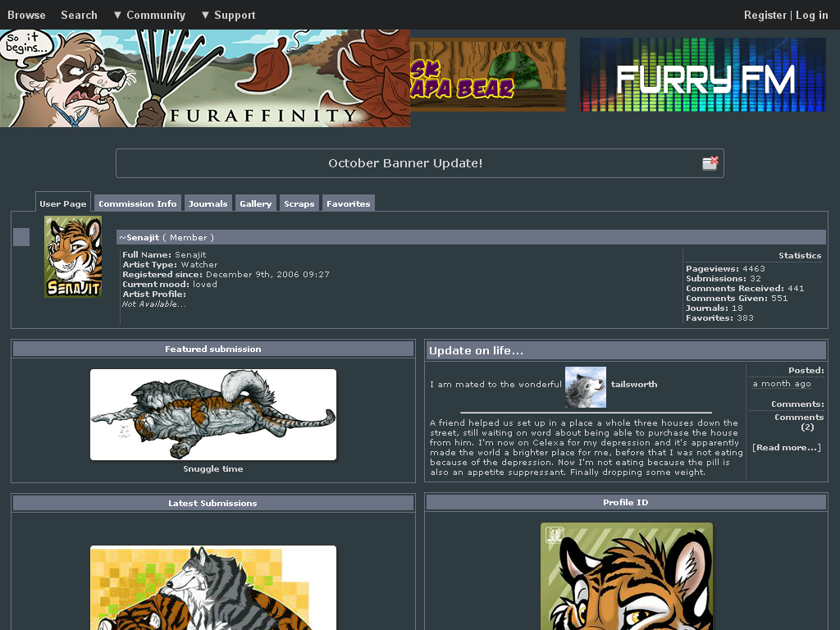Click the October Banner Update! headline
The image size is (840, 630).
tap(405, 163)
